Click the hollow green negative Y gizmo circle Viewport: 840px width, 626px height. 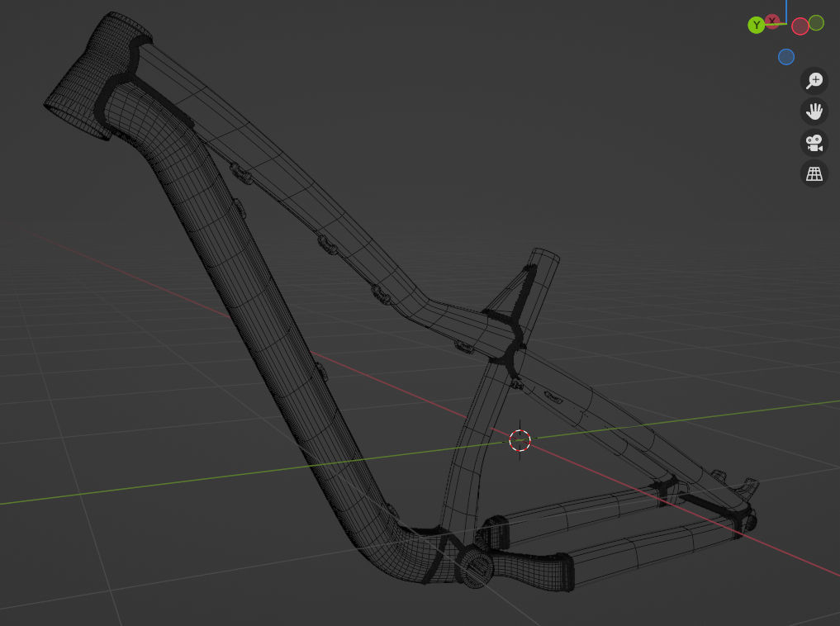click(x=816, y=22)
